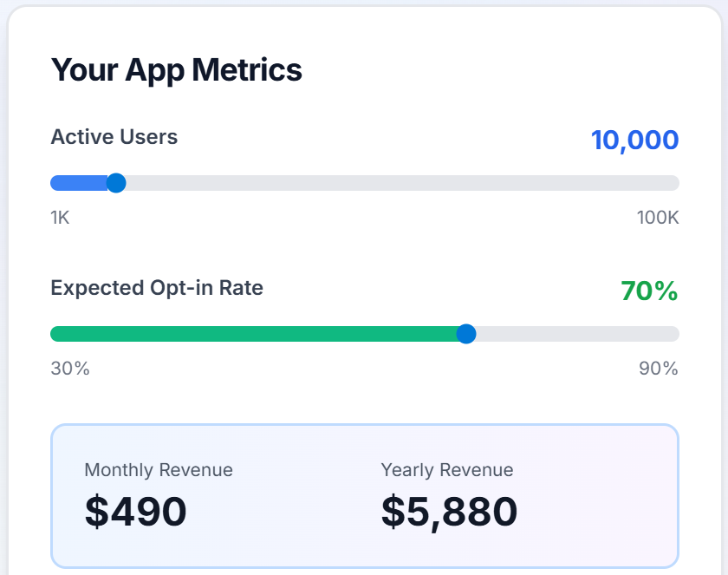Click the 30% minimum opt-in label

(70, 369)
